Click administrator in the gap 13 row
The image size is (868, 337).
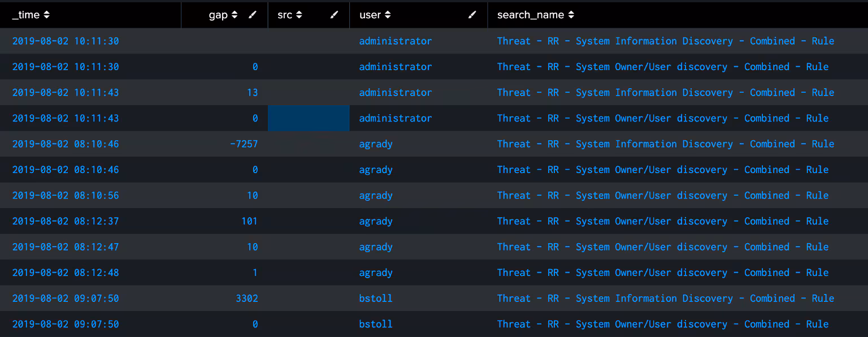click(x=395, y=92)
